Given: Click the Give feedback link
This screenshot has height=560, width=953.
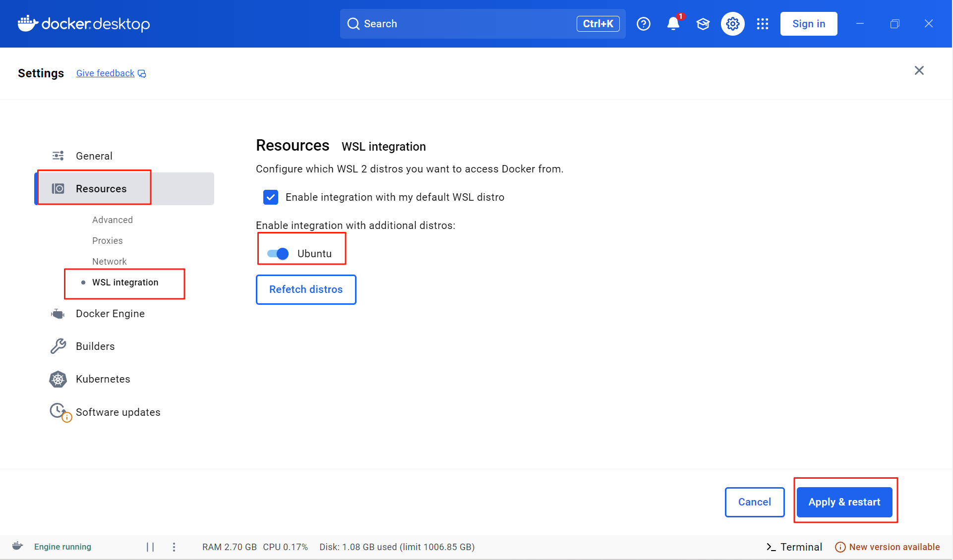Looking at the screenshot, I should click(106, 73).
